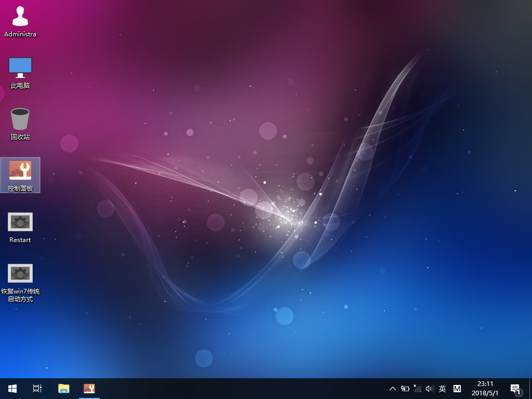Click the M input method mode icon
Image resolution: width=532 pixels, height=399 pixels.
[x=457, y=389]
